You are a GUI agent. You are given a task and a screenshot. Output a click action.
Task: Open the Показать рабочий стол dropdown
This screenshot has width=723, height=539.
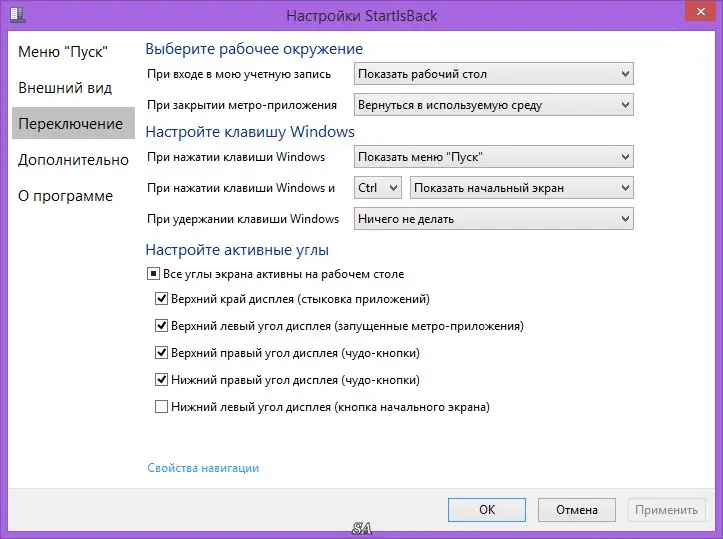(x=493, y=74)
